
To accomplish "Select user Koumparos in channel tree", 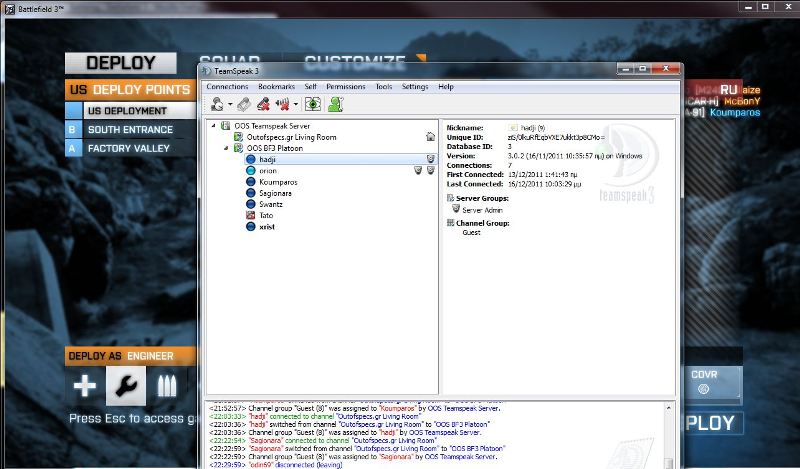I will click(278, 182).
